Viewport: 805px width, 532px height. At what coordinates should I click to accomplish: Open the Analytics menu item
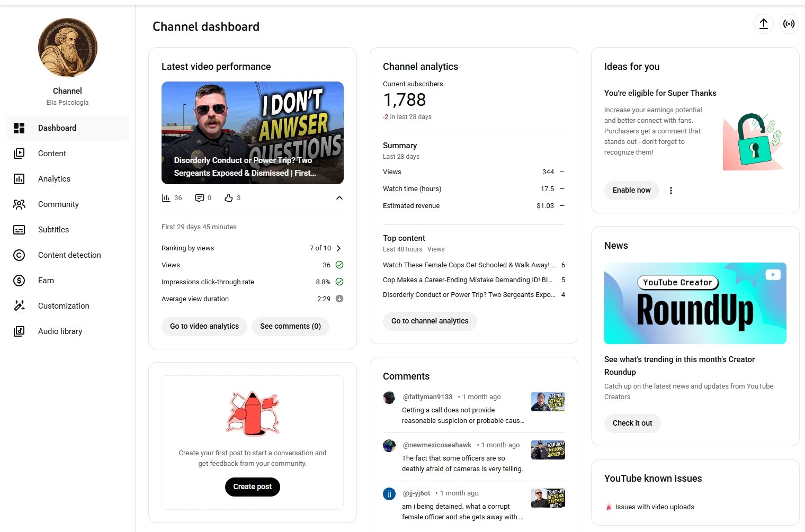54,179
